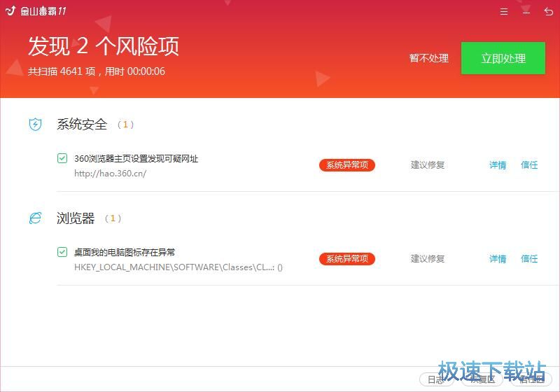Open the 日志 log button

tap(436, 379)
